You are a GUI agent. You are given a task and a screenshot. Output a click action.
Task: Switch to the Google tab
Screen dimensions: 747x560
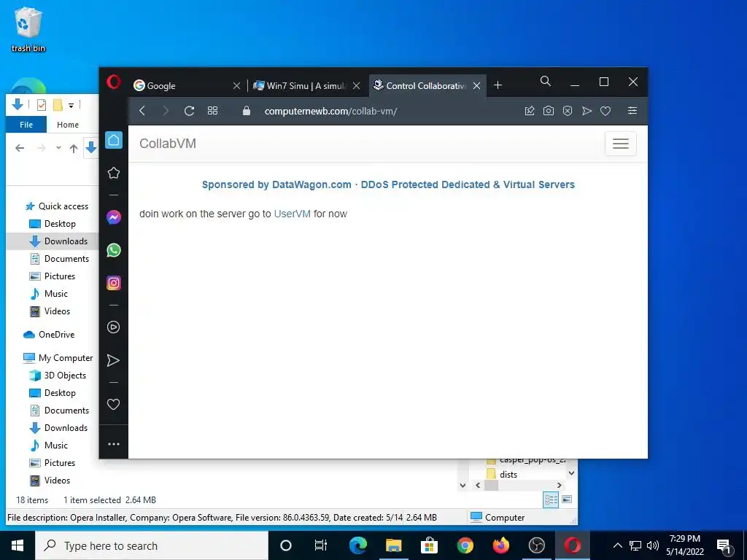tap(181, 86)
